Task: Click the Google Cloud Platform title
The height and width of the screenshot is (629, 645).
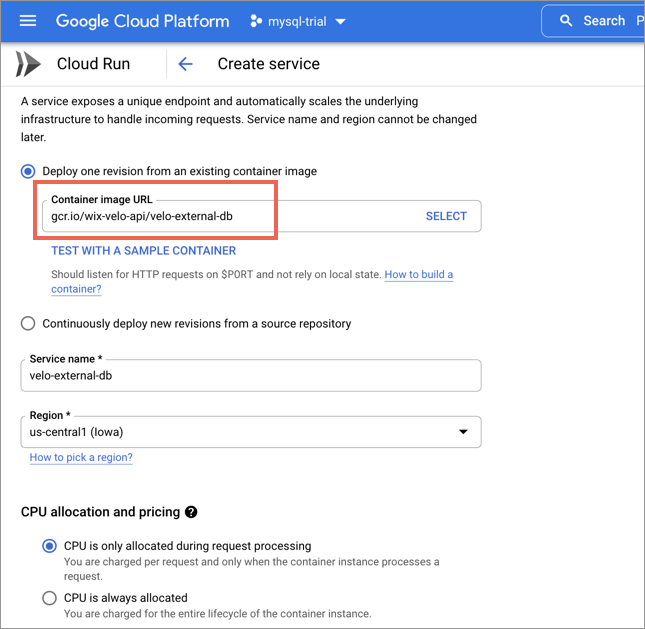Action: (x=142, y=21)
